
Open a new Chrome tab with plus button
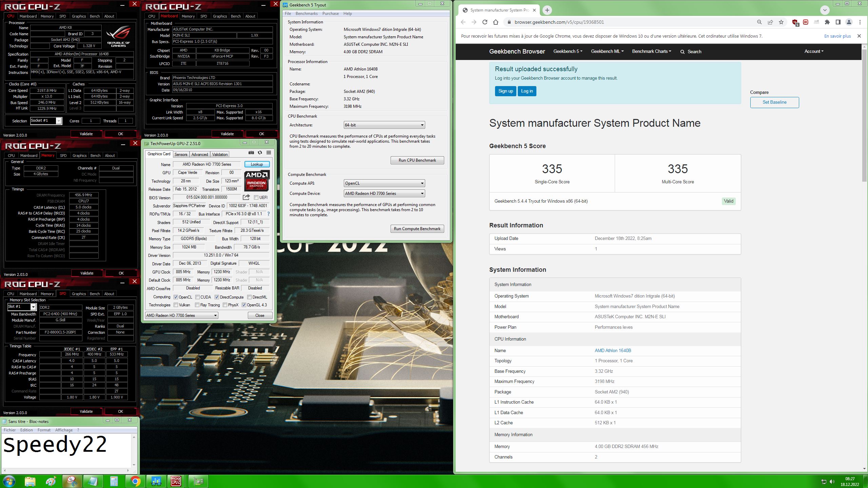coord(547,10)
